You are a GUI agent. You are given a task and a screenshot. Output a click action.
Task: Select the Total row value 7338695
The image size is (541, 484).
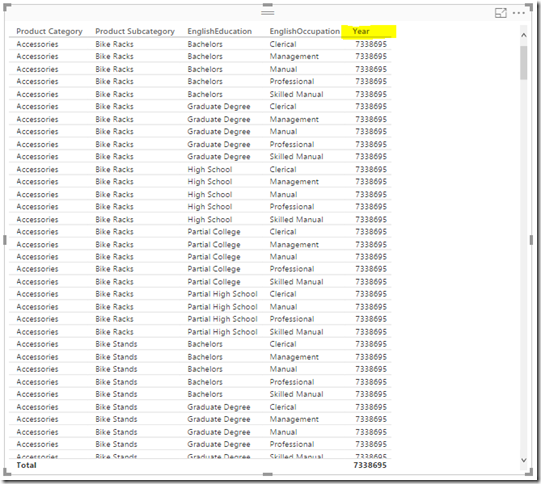point(370,465)
